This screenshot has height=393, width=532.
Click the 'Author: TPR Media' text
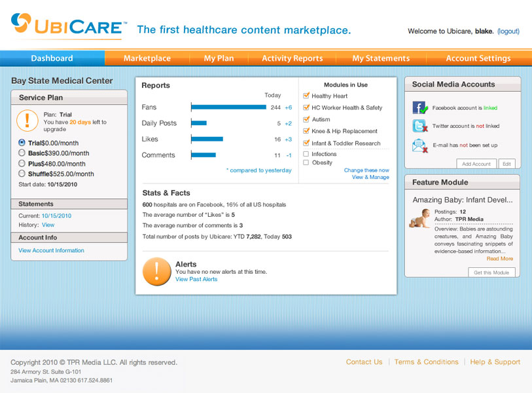point(459,219)
